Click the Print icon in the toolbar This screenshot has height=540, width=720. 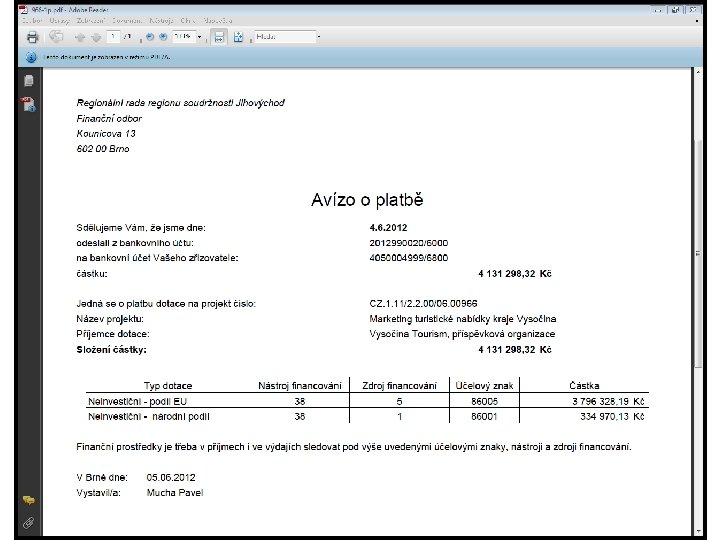click(x=32, y=37)
